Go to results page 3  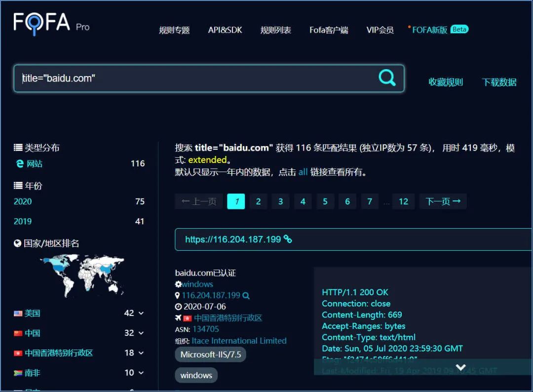point(281,201)
